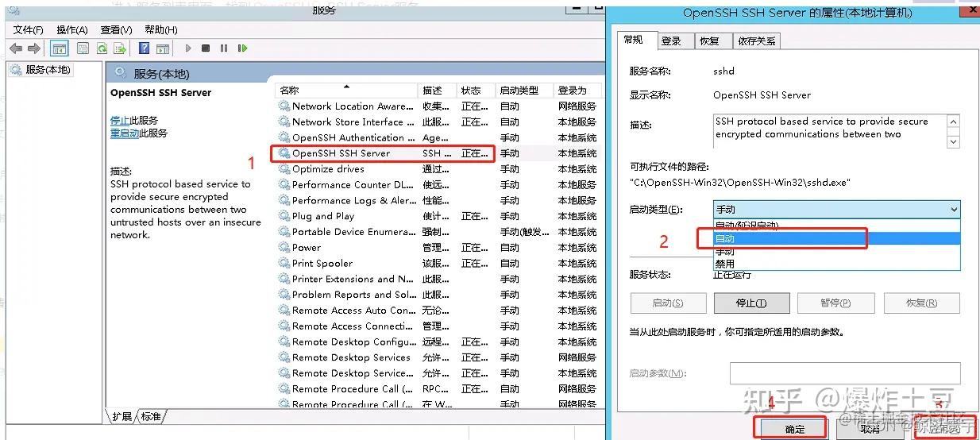The image size is (980, 440).
Task: Click the magnifier icon in 服务(本地) header
Action: pos(121,73)
